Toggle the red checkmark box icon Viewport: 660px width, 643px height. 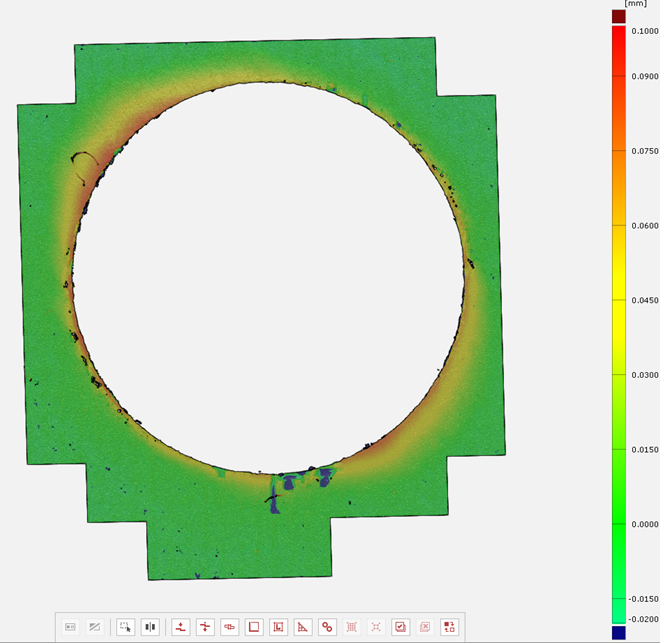pyautogui.click(x=400, y=627)
